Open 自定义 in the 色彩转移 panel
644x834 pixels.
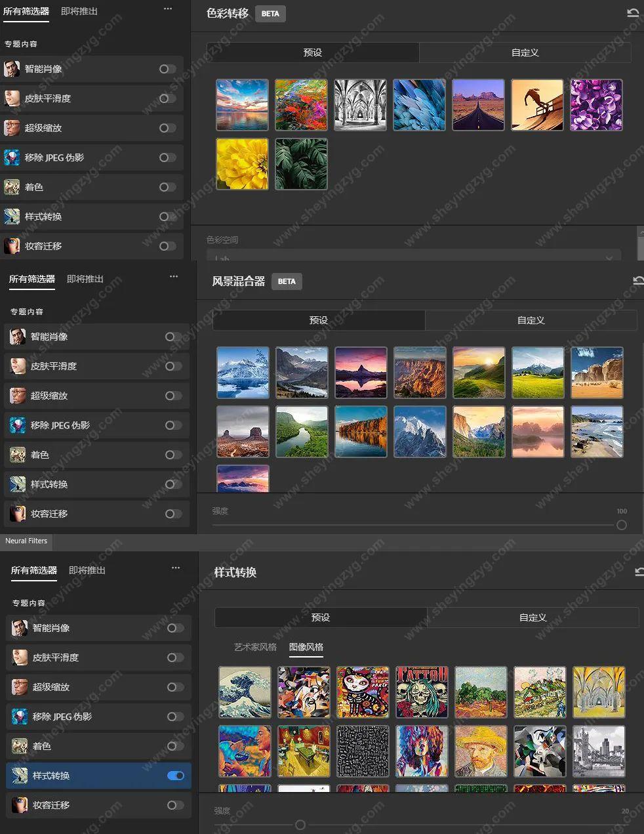525,52
